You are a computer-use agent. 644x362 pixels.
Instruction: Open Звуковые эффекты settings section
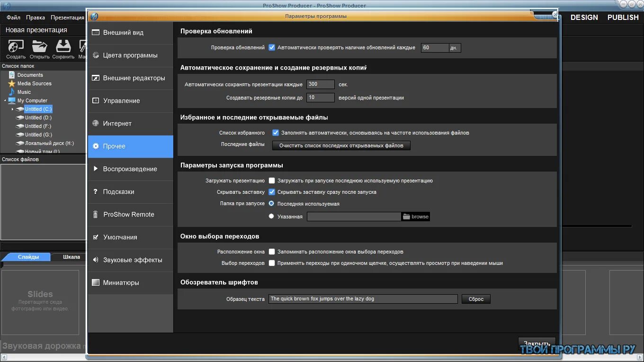[x=131, y=260]
